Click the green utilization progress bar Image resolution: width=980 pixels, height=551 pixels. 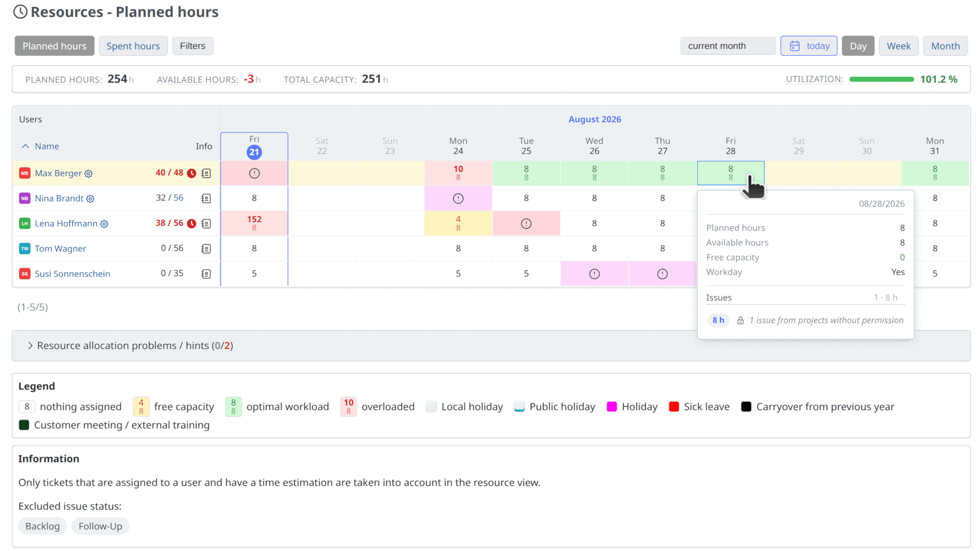coord(881,79)
